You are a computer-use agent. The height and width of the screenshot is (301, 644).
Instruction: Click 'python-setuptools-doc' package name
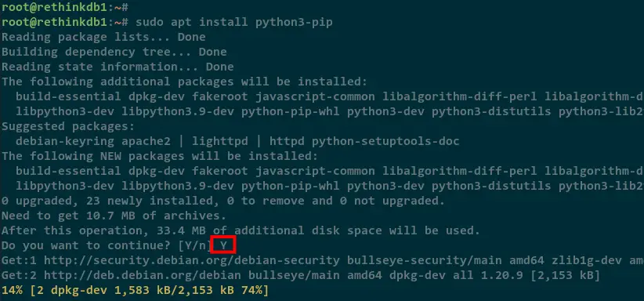tap(385, 141)
